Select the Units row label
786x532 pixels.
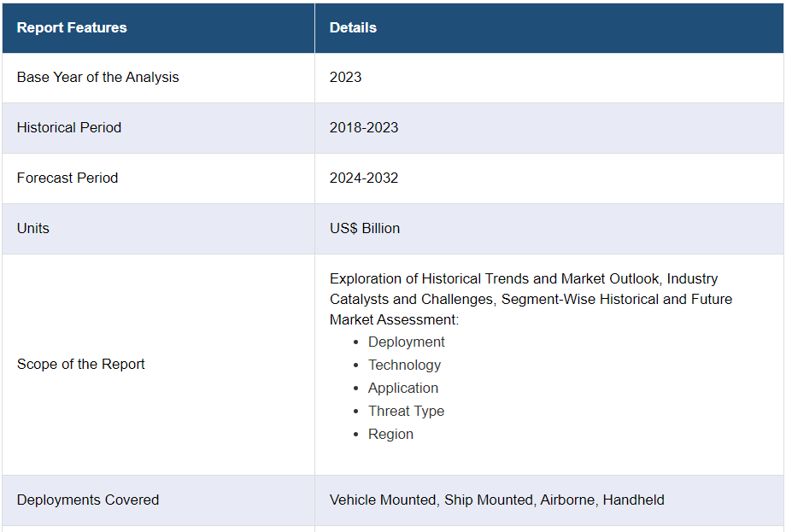click(x=33, y=228)
